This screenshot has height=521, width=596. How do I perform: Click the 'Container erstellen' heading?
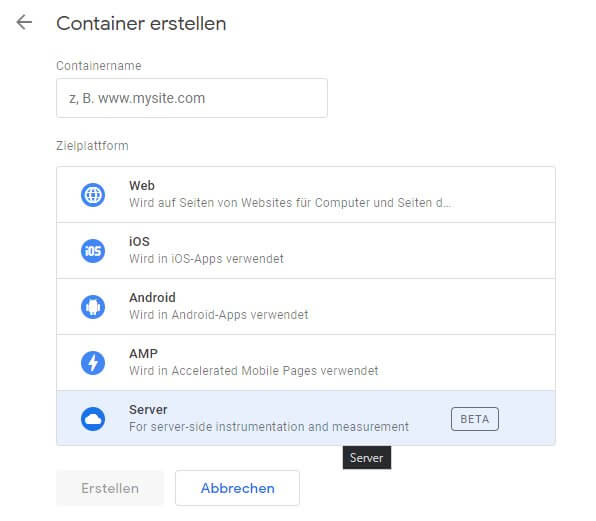pyautogui.click(x=141, y=24)
